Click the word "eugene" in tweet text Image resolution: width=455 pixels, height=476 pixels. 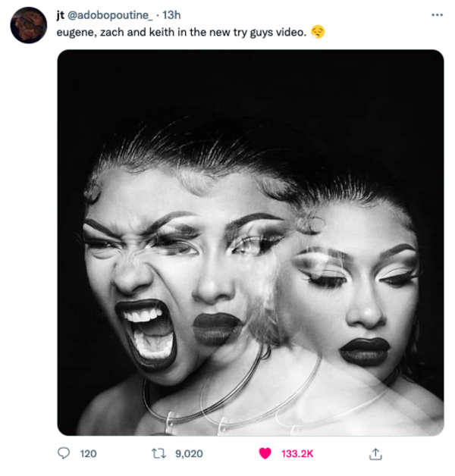coord(75,33)
